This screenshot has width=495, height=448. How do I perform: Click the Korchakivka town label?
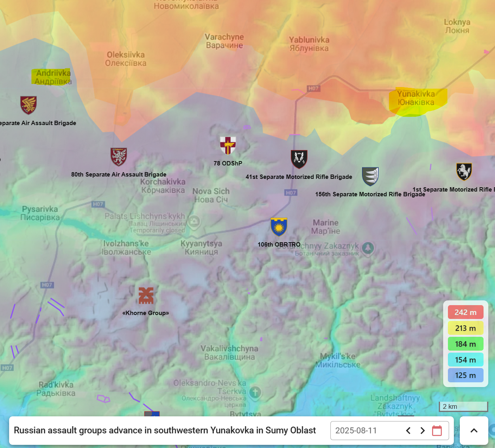pyautogui.click(x=163, y=186)
